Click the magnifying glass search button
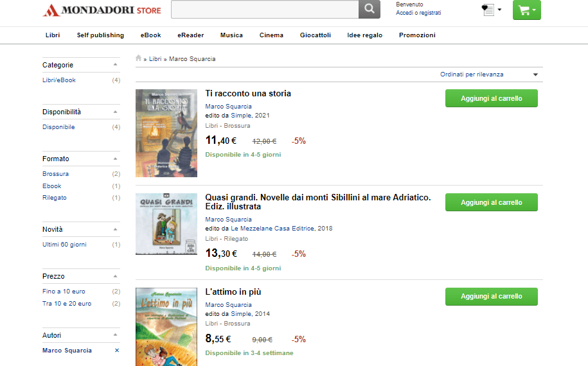 [x=370, y=9]
